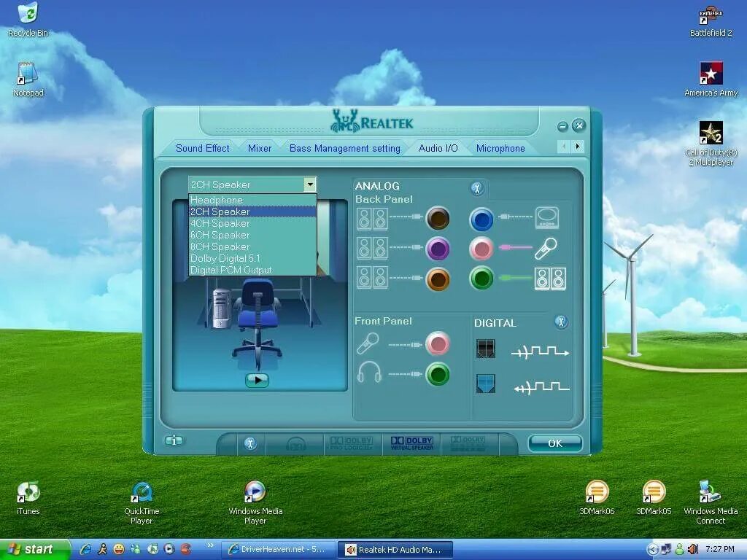Click the back panel microphone icon
This screenshot has width=747, height=560.
[x=546, y=249]
